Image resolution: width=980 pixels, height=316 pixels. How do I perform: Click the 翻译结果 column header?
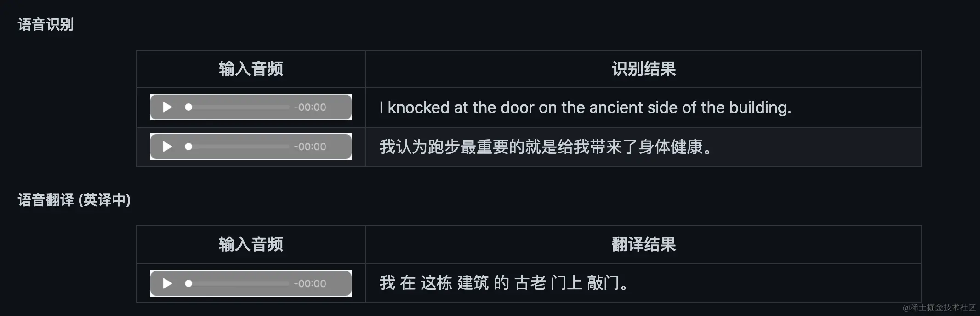point(644,244)
